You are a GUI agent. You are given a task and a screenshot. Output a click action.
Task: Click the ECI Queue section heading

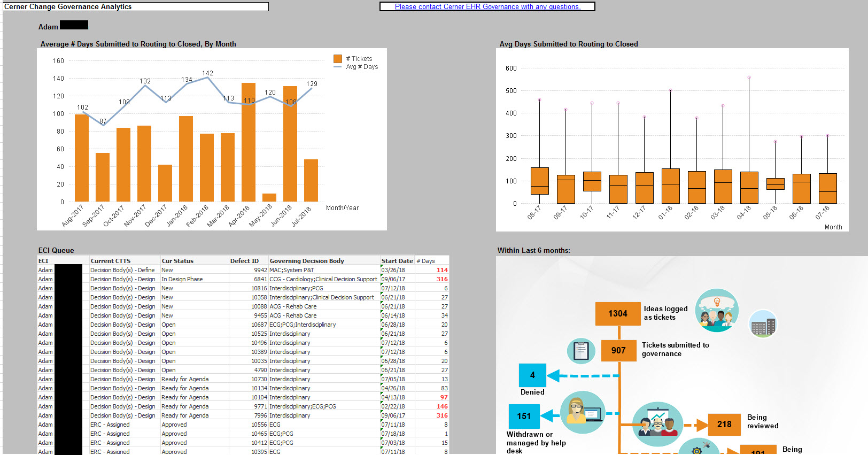pyautogui.click(x=56, y=250)
